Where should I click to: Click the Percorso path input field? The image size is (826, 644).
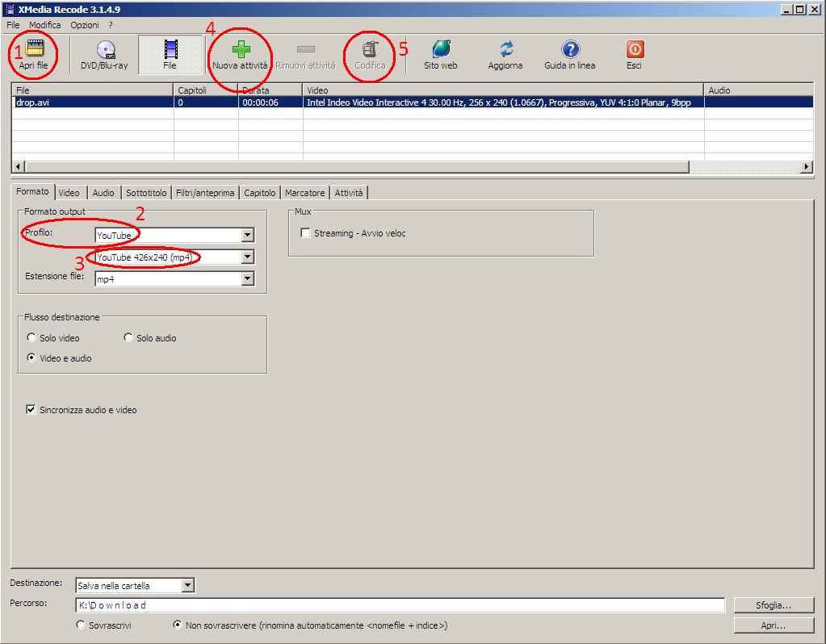(400, 605)
